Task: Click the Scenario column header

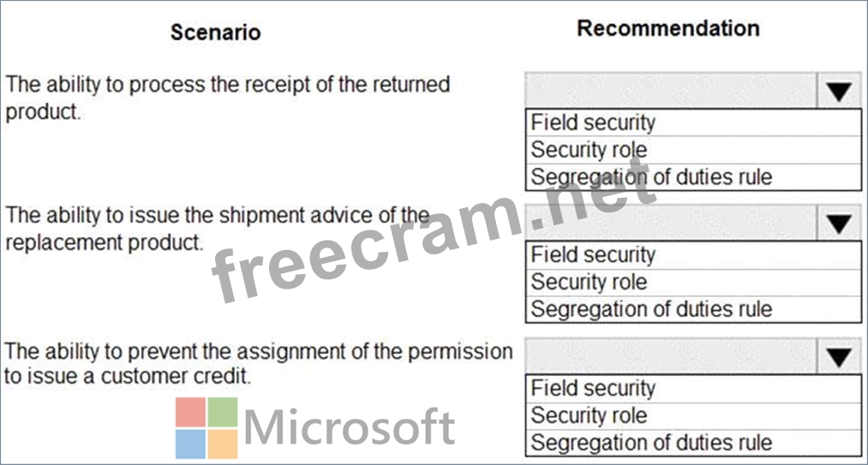Action: (215, 33)
